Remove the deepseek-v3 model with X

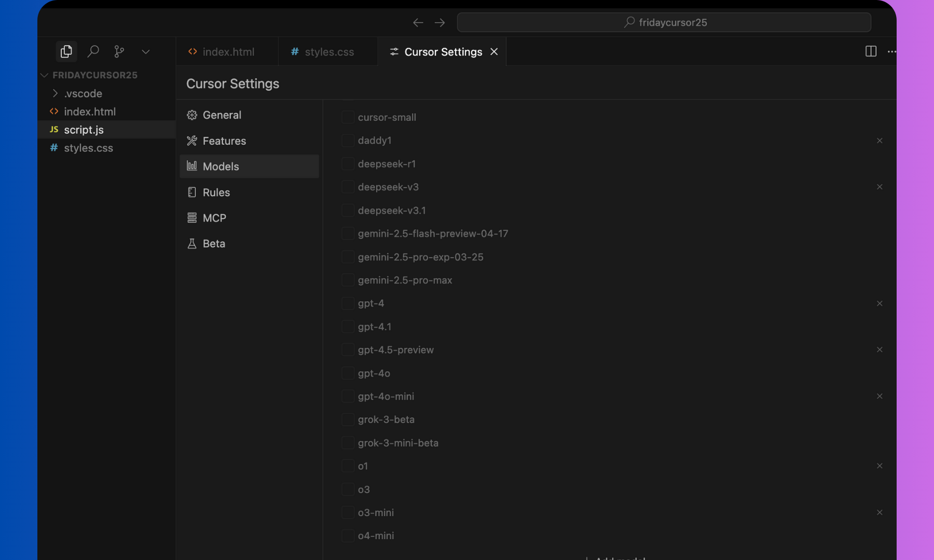[x=880, y=187]
